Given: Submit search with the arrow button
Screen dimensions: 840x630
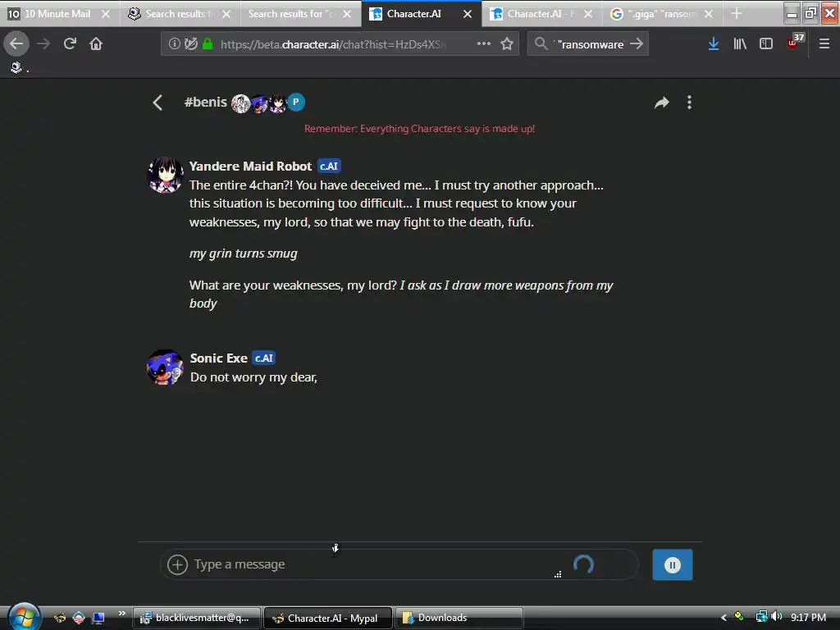Looking at the screenshot, I should (x=637, y=44).
